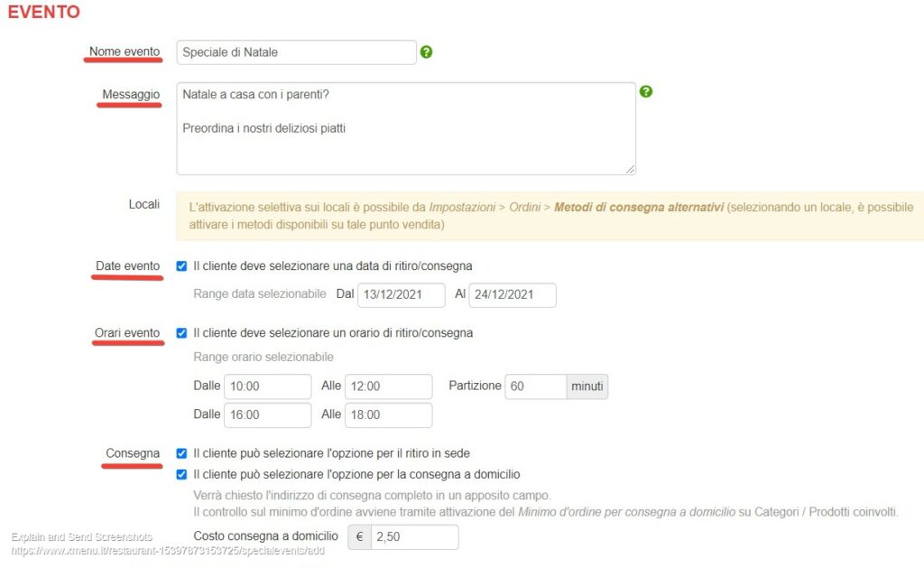
Task: Click 'Metodi di consegna alternativi' bold text
Action: click(639, 207)
